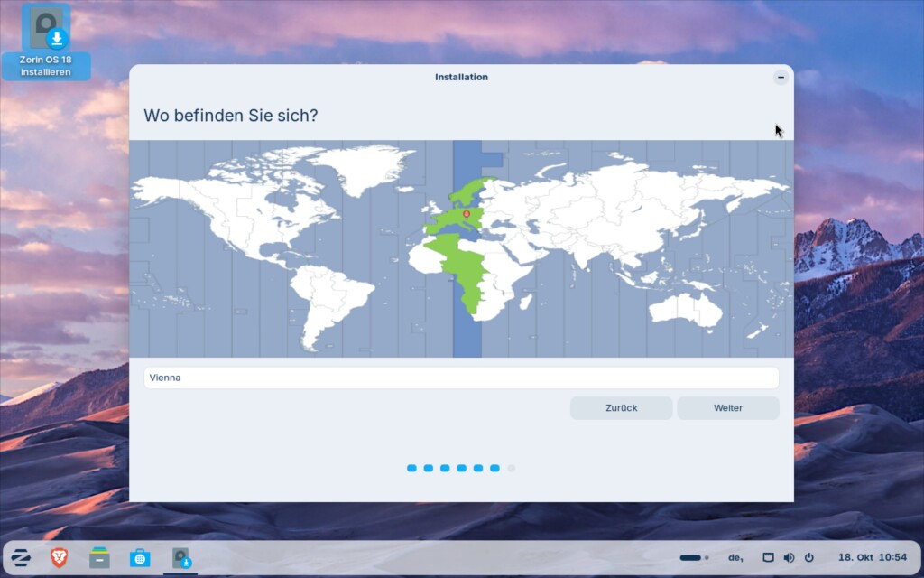924x578 pixels.
Task: Open the Software store icon
Action: click(x=140, y=558)
